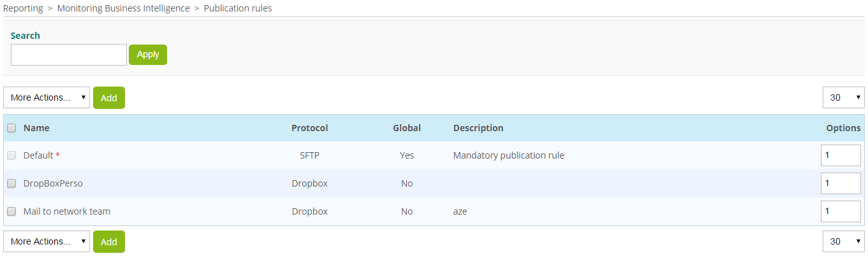868x256 pixels.
Task: Toggle the select-all checkbox in table header
Action: pyautogui.click(x=11, y=128)
